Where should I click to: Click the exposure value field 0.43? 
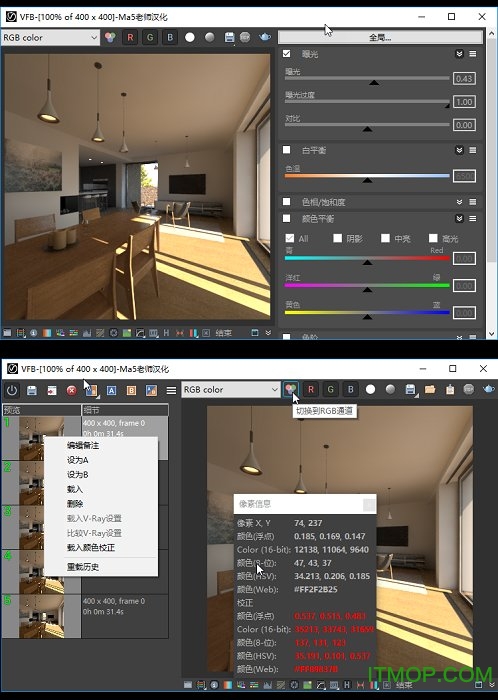coord(464,79)
